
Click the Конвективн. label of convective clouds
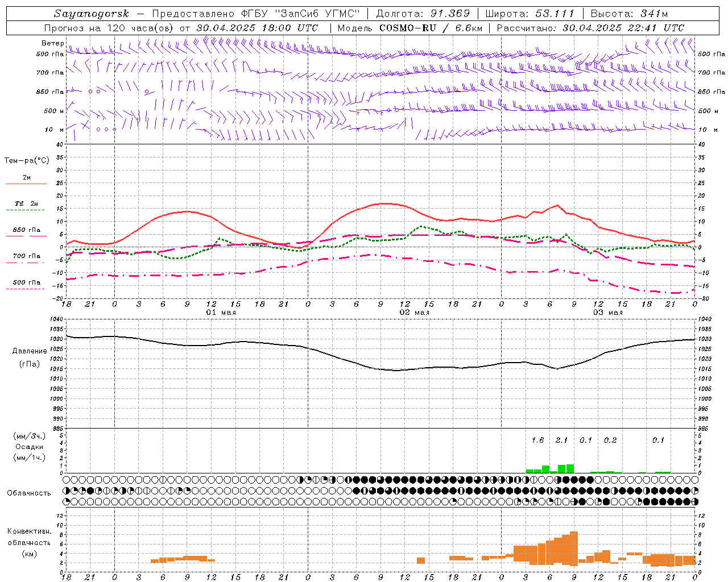click(29, 531)
